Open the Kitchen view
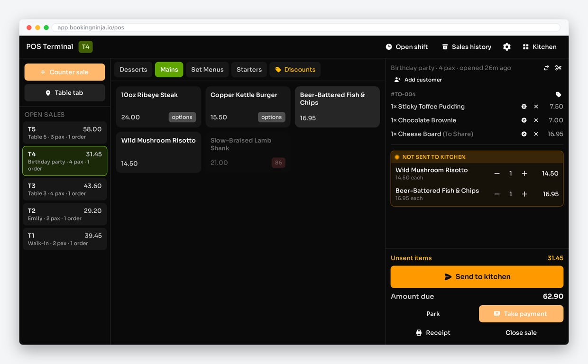 [540, 47]
